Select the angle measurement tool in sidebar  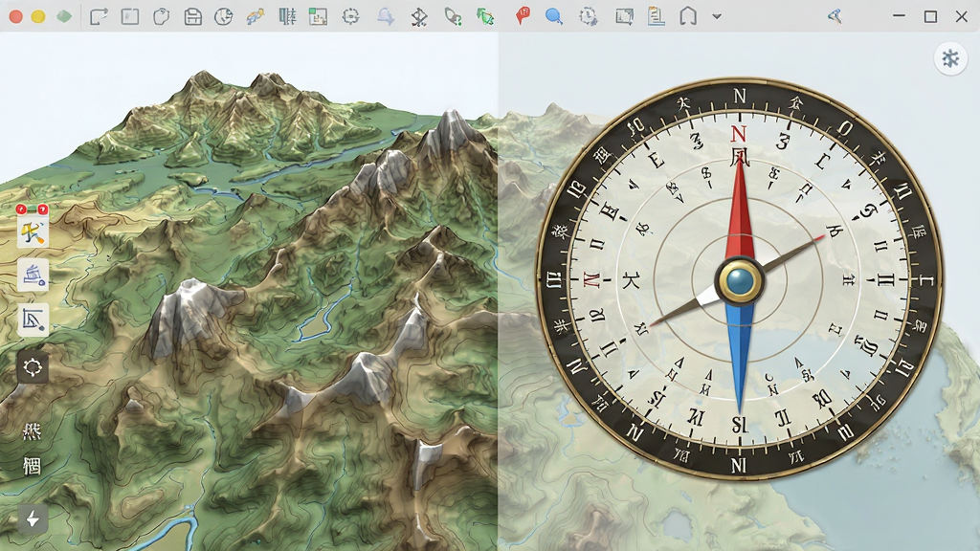coord(33,320)
